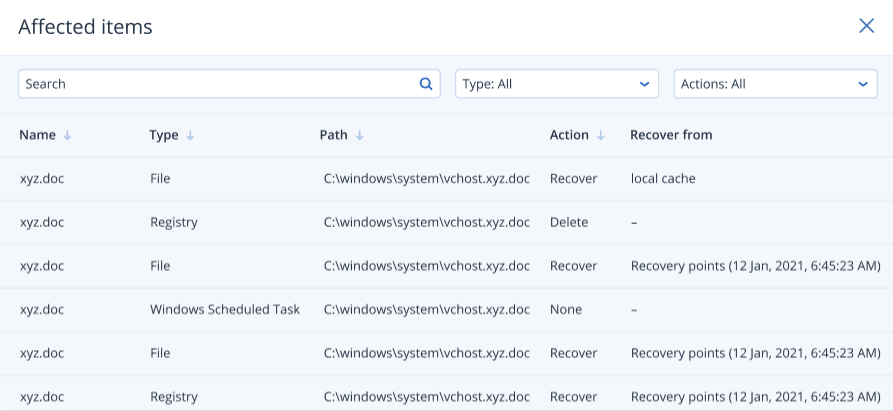Screen dimensions: 893x411
Task: Select the Registry row with Delete action
Action: pyautogui.click(x=174, y=222)
